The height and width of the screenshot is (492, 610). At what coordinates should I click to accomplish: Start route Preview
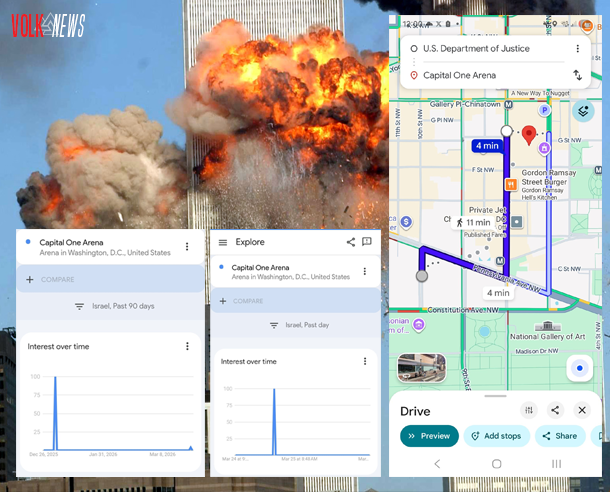pyautogui.click(x=428, y=436)
